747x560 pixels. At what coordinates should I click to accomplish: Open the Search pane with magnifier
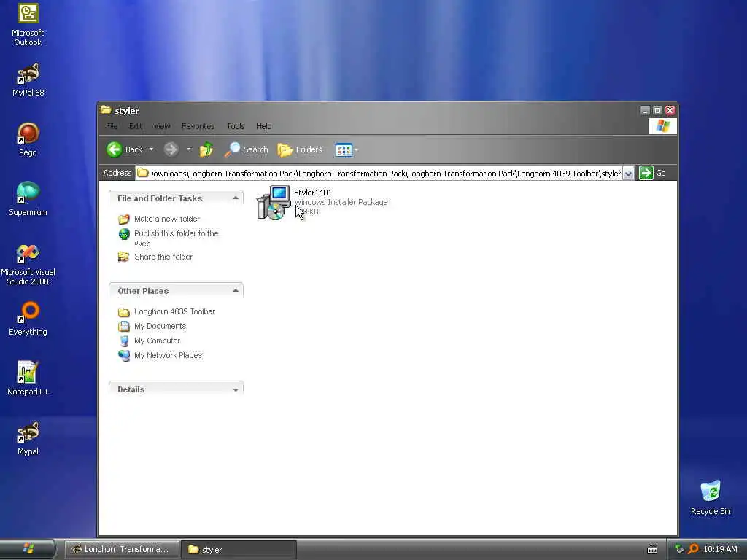[x=247, y=149]
